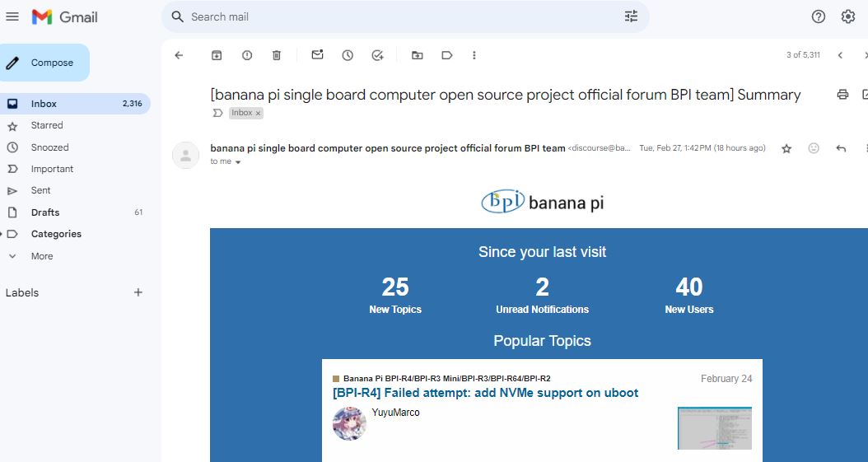868x462 pixels.
Task: Report this email as spam
Action: point(247,55)
